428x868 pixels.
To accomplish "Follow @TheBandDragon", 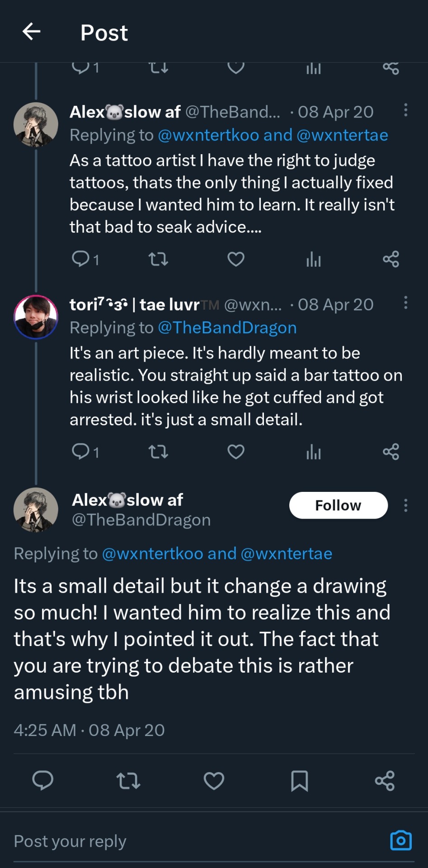I will point(338,505).
